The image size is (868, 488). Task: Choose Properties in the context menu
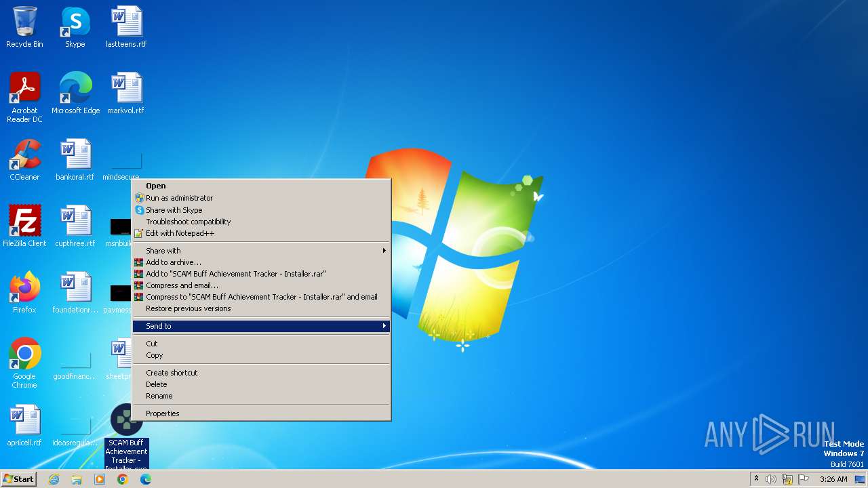[x=261, y=413]
